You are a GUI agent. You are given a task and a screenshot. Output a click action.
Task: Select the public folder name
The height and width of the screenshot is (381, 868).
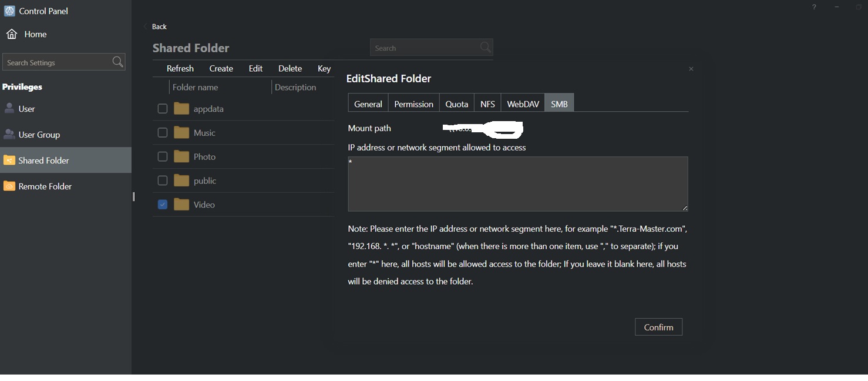tap(205, 181)
